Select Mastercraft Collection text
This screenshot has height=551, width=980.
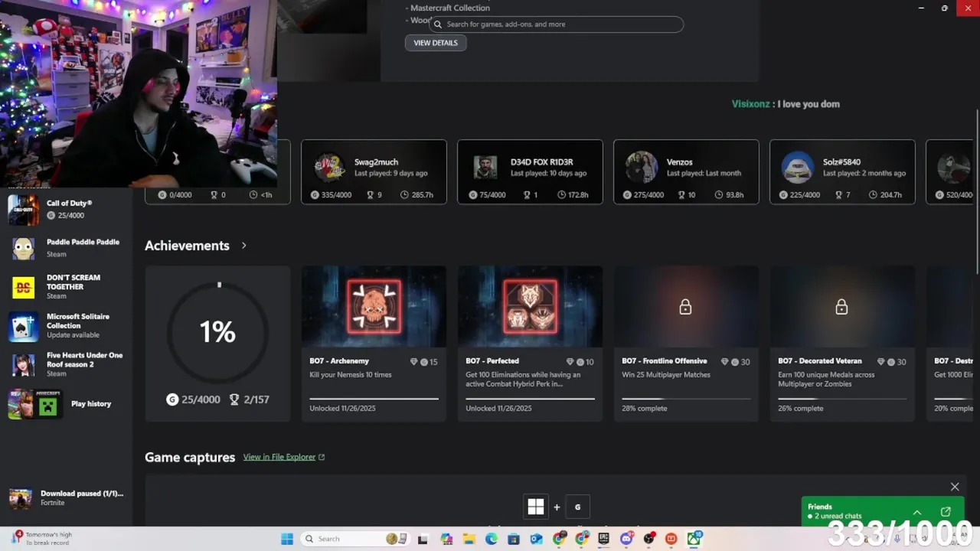pyautogui.click(x=450, y=8)
